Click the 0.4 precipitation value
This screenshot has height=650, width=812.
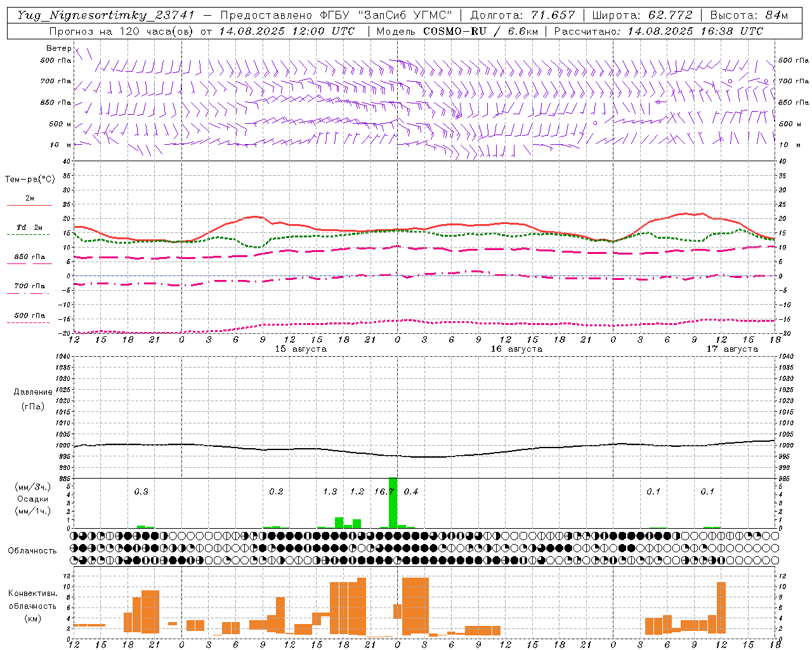pos(411,492)
